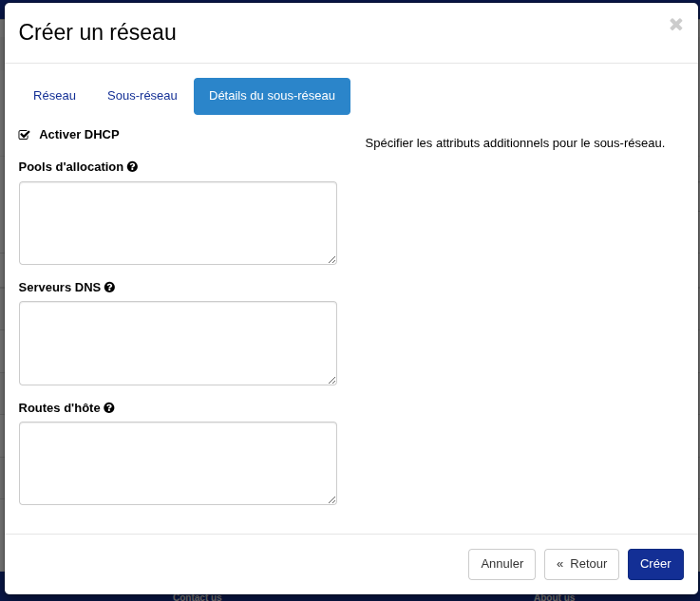Show help for Serveurs DNS
The width and height of the screenshot is (700, 601).
pos(109,288)
